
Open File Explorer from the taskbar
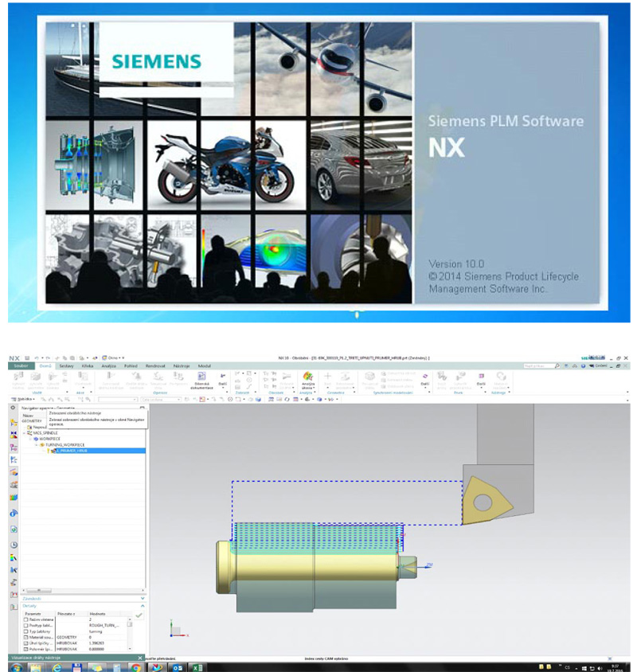click(36, 668)
